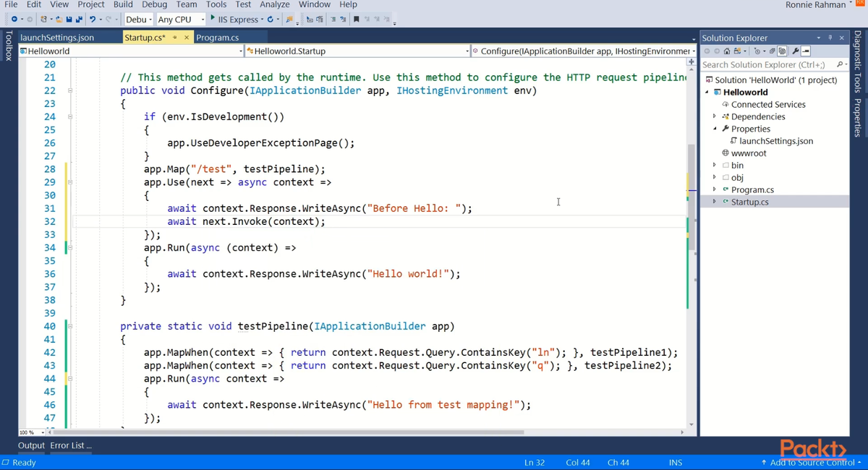The width and height of the screenshot is (868, 470).
Task: Click Collapse All in Solution Explorer toolbar
Action: point(772,51)
